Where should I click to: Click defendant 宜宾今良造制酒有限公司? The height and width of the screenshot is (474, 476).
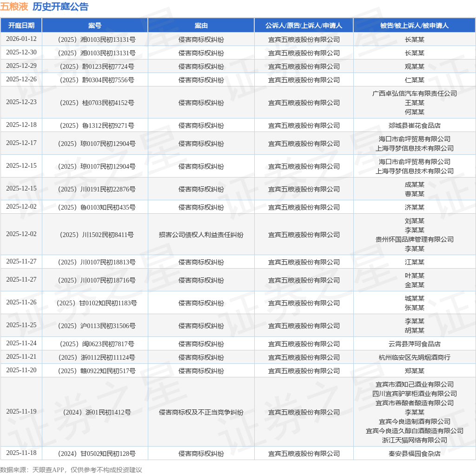coord(414,421)
